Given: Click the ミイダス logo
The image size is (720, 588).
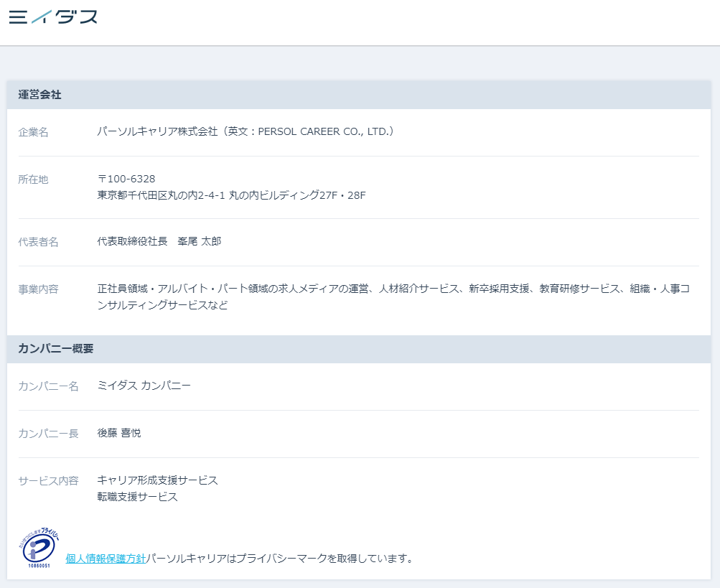Looking at the screenshot, I should tap(53, 17).
